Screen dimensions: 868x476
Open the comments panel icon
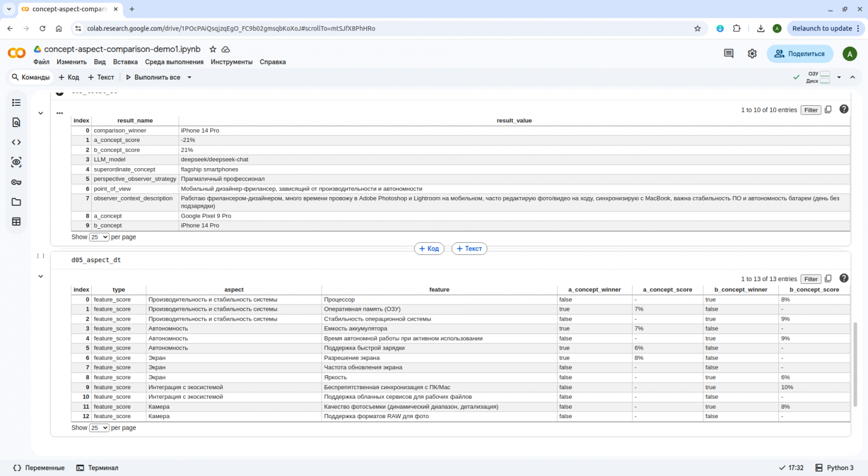pyautogui.click(x=728, y=53)
